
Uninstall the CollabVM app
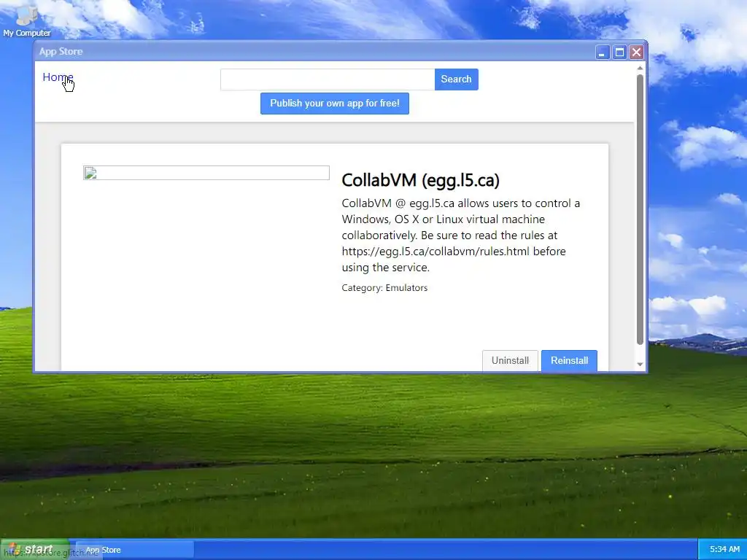pyautogui.click(x=510, y=360)
